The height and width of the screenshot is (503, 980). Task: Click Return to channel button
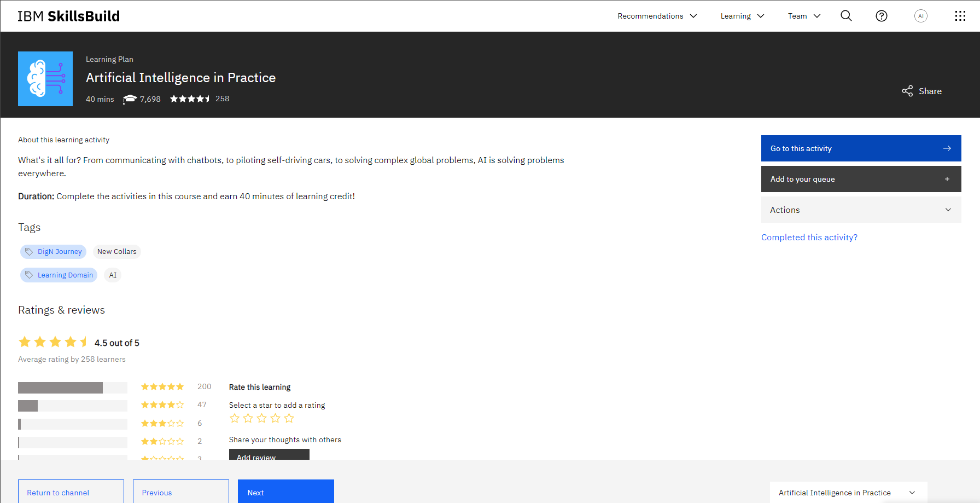71,492
